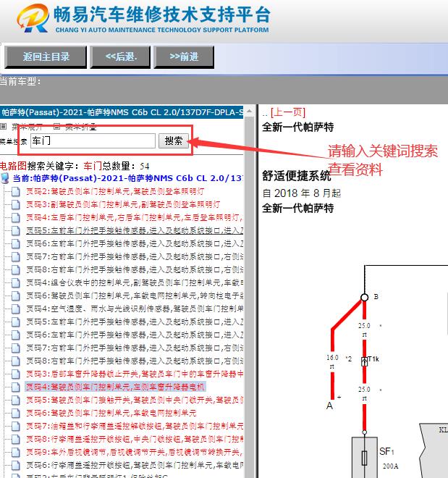Image resolution: width=448 pixels, height=478 pixels.
Task: Open the [上一页] link
Action: pos(288,112)
